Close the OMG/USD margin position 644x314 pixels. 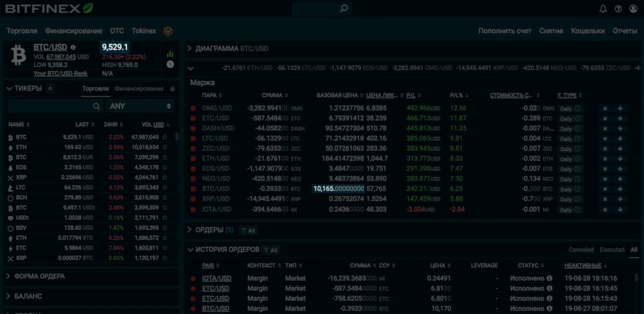click(x=605, y=108)
